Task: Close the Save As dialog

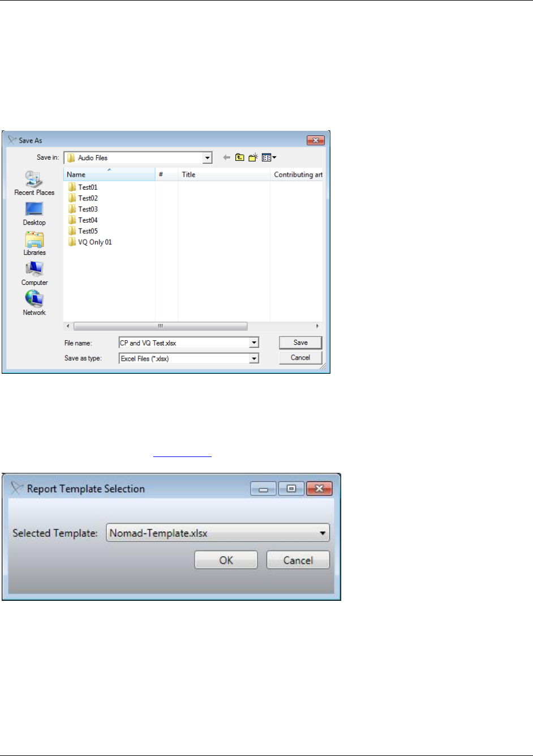Action: coord(315,140)
